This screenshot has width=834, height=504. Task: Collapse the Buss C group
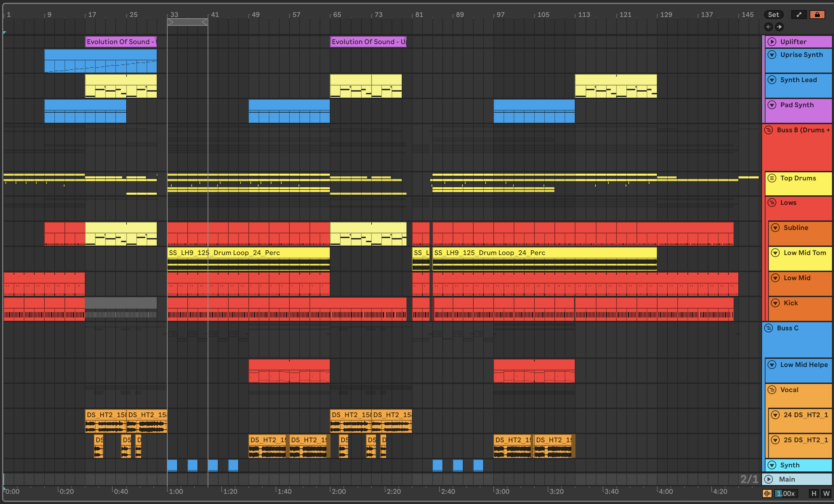tap(769, 328)
